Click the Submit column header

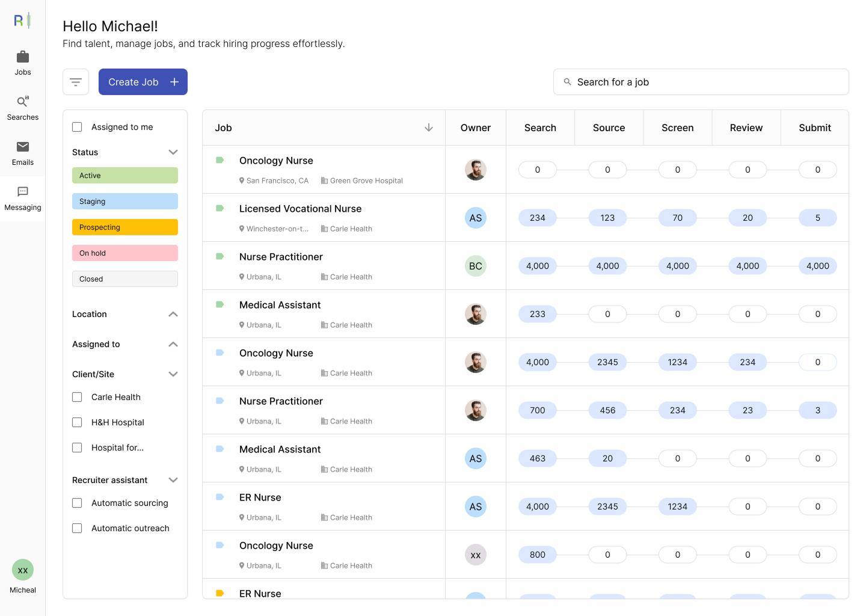point(814,128)
